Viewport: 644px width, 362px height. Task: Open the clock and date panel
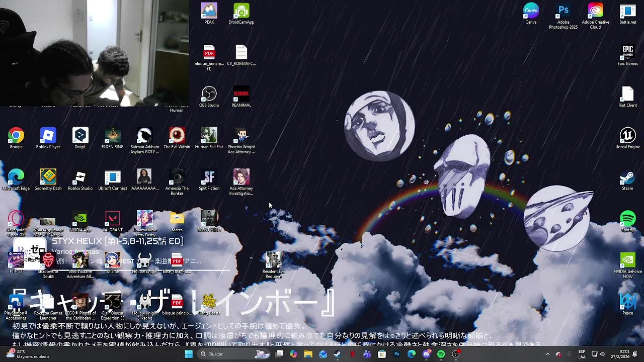click(620, 354)
